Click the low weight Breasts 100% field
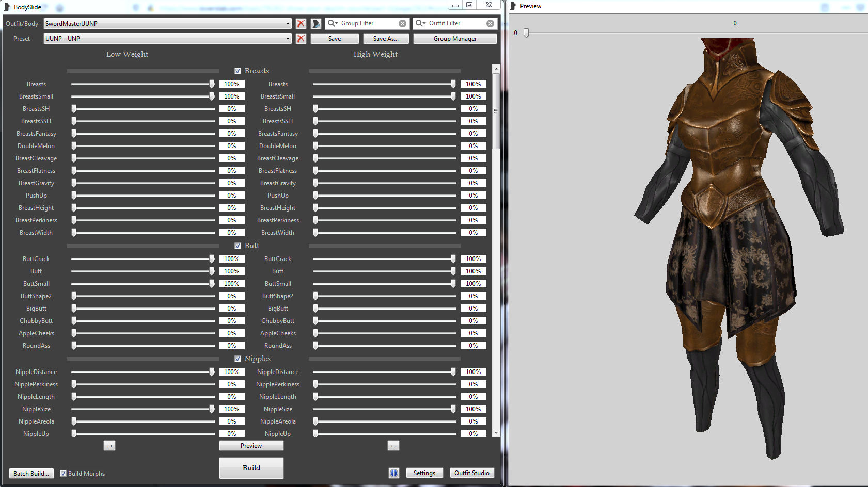 pos(232,84)
